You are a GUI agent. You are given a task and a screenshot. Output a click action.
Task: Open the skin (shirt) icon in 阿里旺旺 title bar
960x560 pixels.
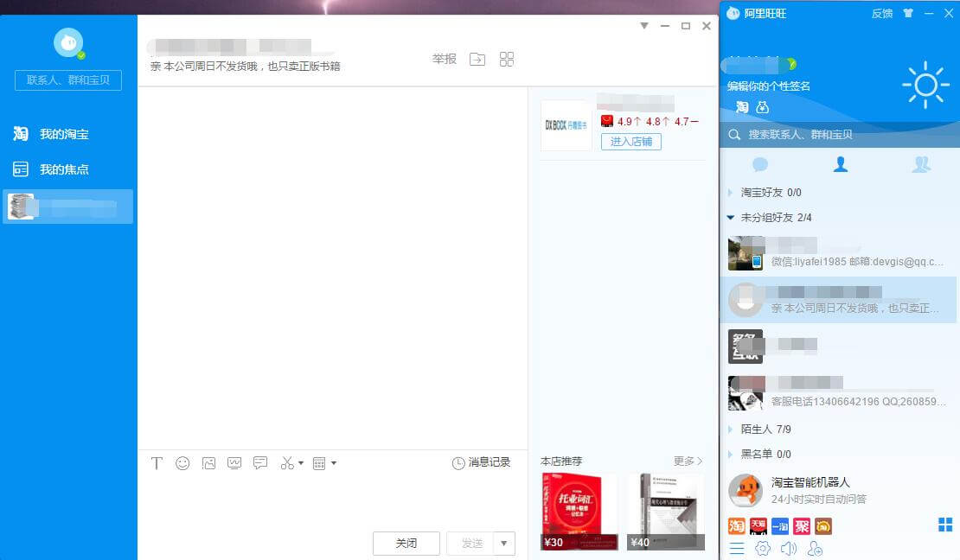pyautogui.click(x=908, y=13)
